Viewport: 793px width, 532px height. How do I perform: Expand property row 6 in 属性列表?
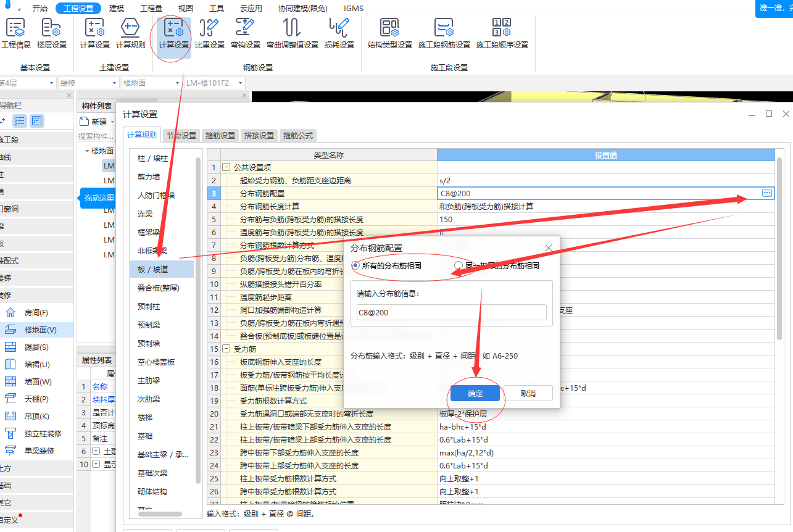(x=96, y=452)
